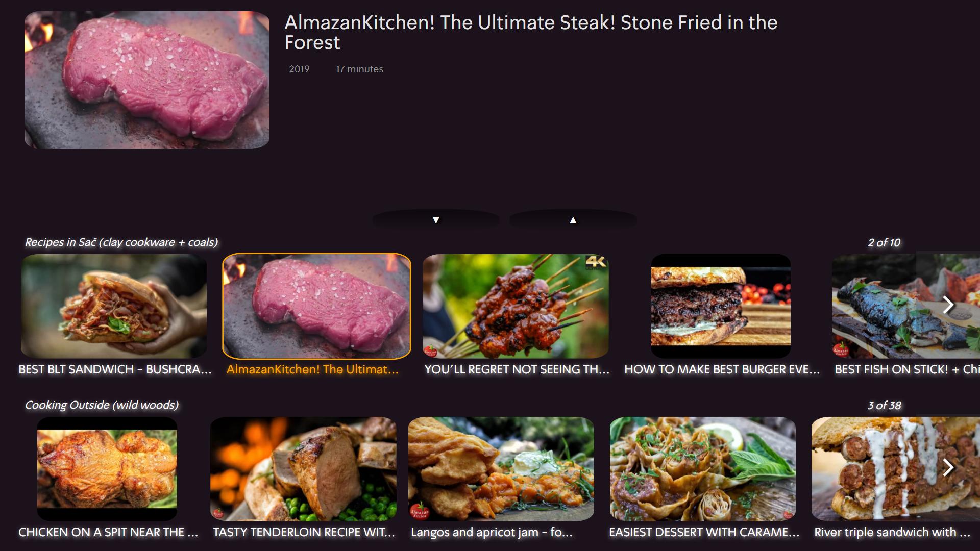Click the main video title at top
Viewport: 980px width, 551px height.
click(531, 32)
